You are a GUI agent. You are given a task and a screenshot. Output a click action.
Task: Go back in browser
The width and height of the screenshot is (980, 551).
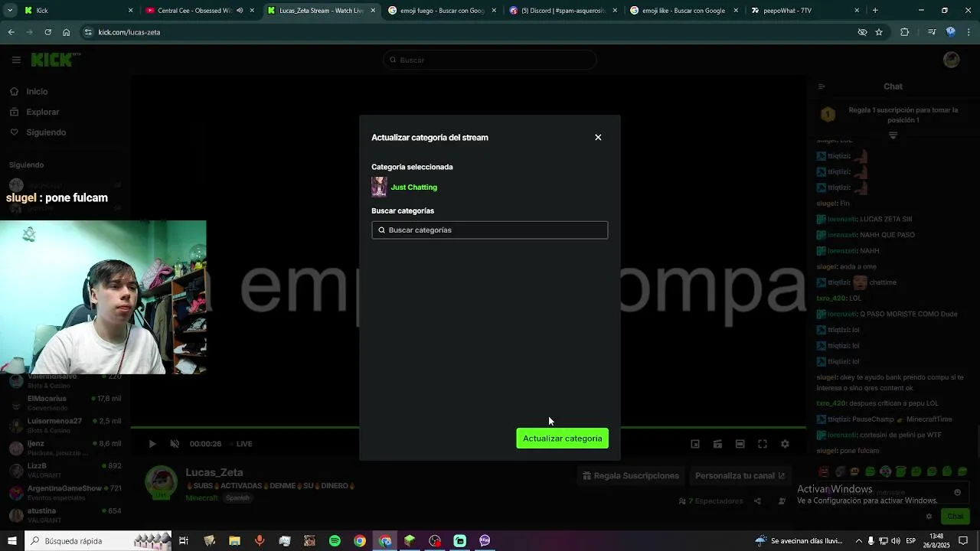(x=11, y=32)
